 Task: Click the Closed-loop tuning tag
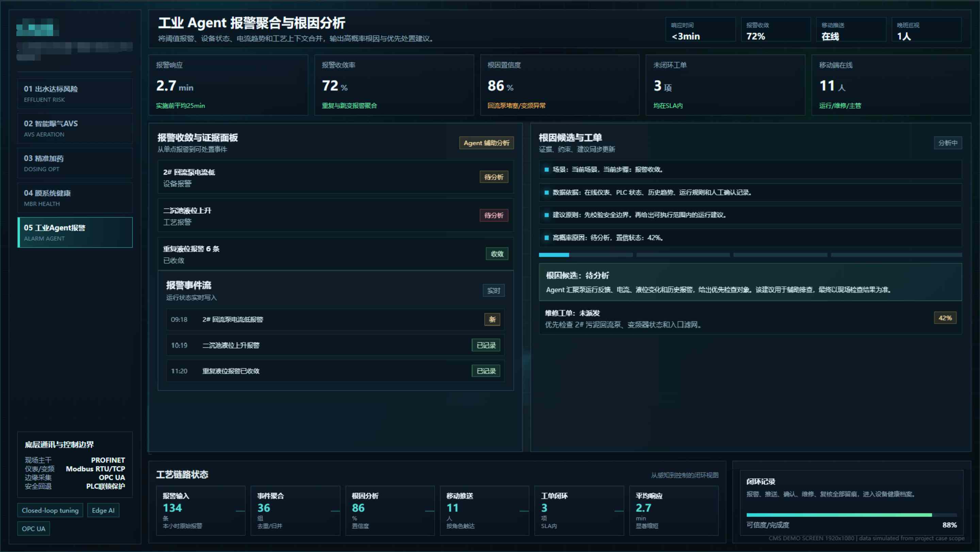[x=50, y=510]
